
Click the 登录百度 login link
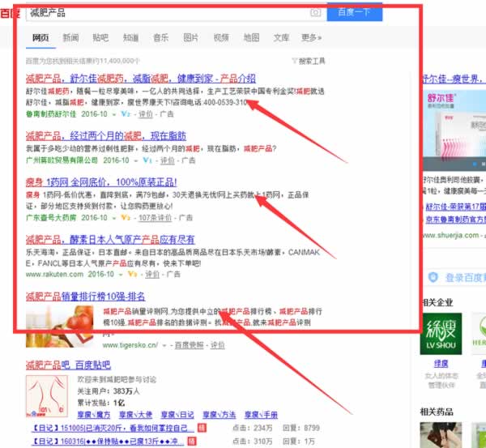(x=466, y=278)
